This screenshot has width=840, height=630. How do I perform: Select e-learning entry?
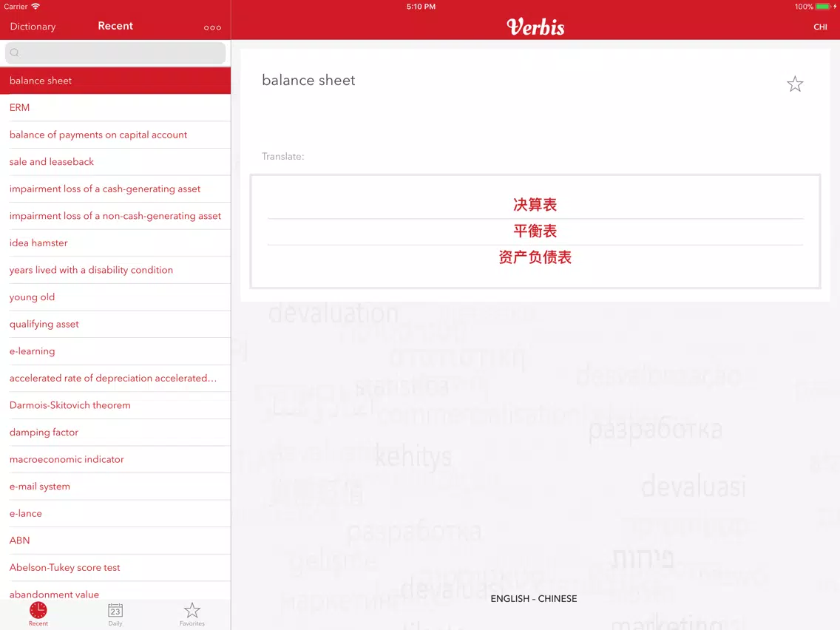point(115,351)
